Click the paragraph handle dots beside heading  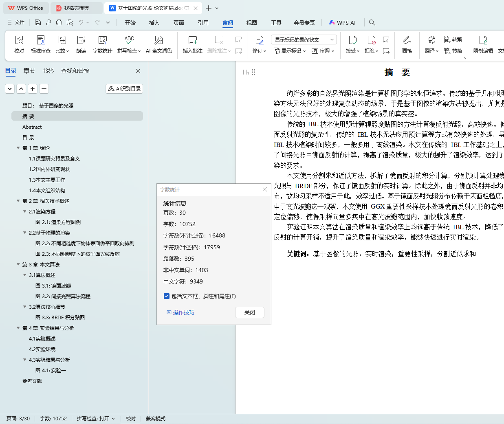[x=253, y=72]
